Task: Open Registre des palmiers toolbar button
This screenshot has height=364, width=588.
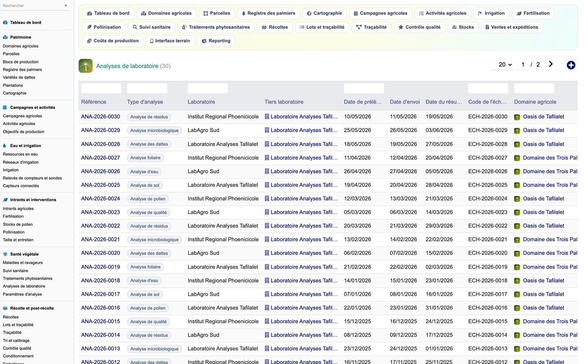Action: [269, 13]
